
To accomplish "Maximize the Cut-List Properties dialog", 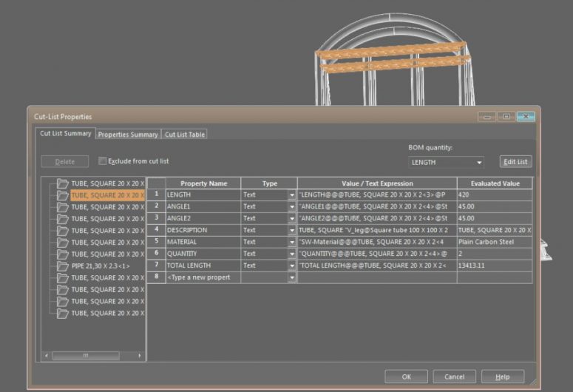I will 506,117.
